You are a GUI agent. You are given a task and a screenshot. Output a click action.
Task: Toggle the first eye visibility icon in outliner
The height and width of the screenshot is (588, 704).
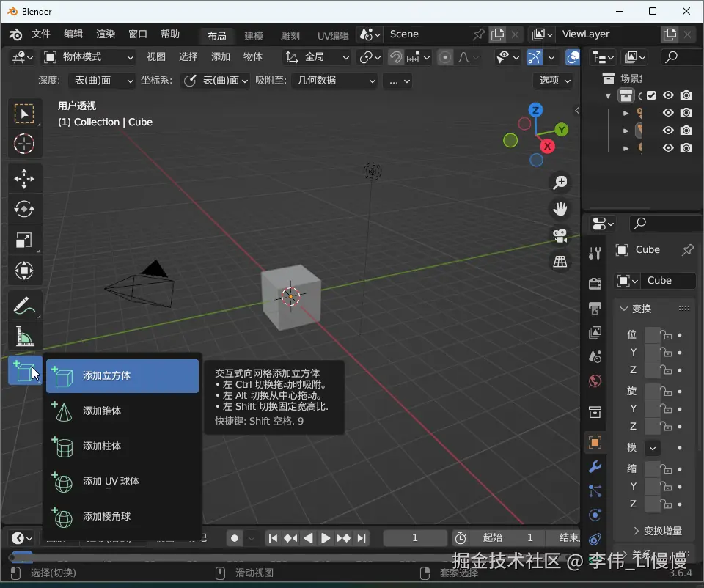click(668, 95)
